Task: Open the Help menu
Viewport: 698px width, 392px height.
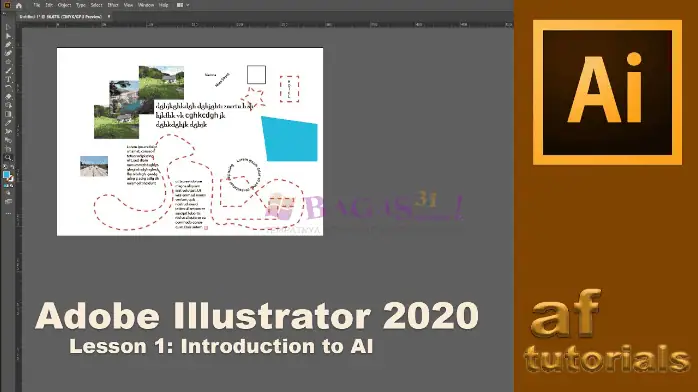Action: coord(163,5)
